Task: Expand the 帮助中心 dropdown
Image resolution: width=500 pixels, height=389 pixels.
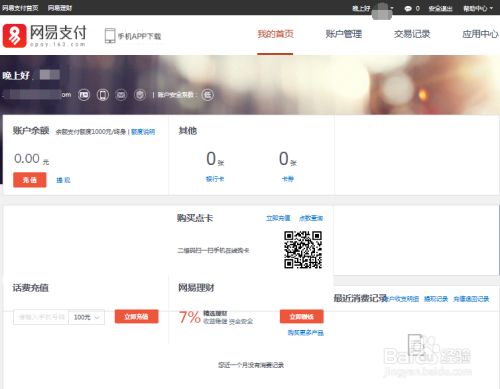Action: (478, 8)
